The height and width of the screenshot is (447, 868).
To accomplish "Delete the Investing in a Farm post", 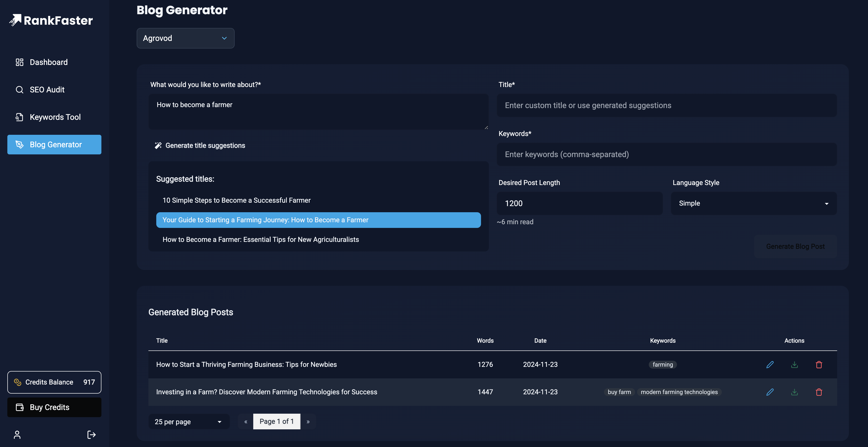I will [819, 392].
